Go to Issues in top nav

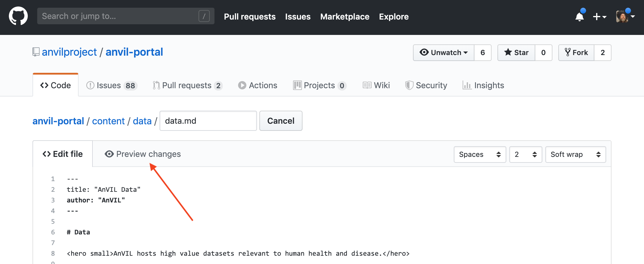(298, 17)
